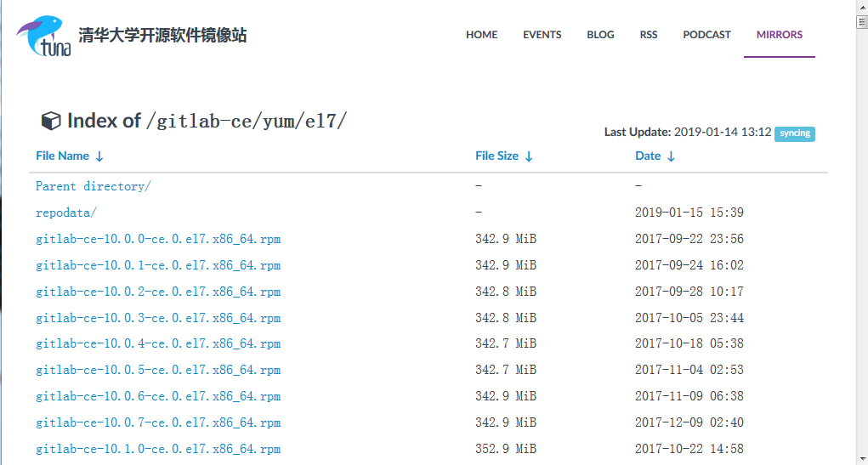Click the date 2017-10-18 05:38
Screen dimensions: 868x465
coord(689,343)
